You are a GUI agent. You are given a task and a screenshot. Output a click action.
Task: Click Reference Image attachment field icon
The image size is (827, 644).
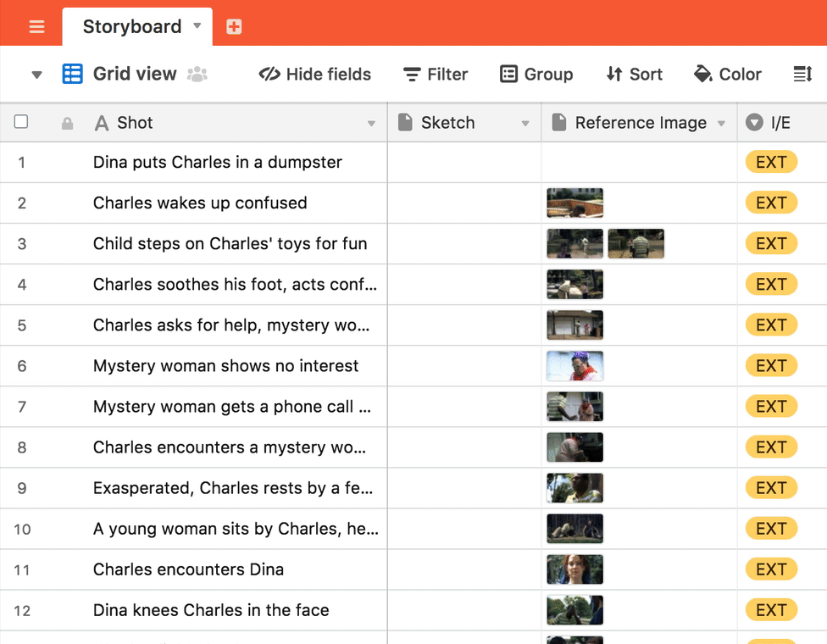pos(558,122)
